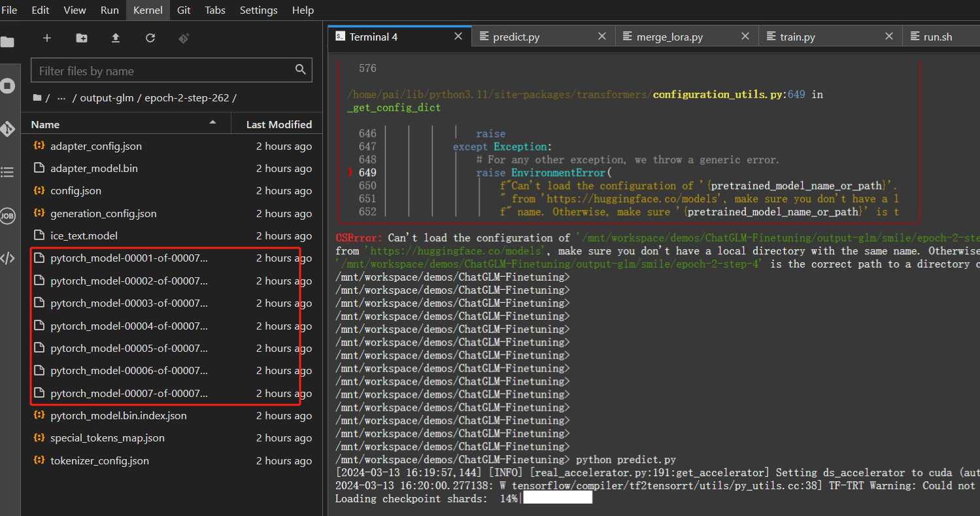Select the pytorch_model.bin.index.json file name
Viewport: 980px width, 516px height.
pyautogui.click(x=118, y=415)
